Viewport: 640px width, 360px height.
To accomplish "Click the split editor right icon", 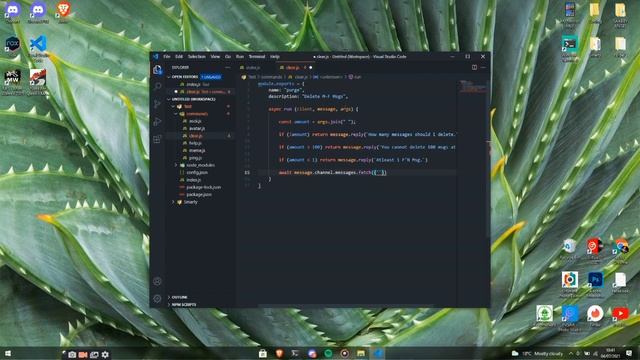I will [474, 67].
